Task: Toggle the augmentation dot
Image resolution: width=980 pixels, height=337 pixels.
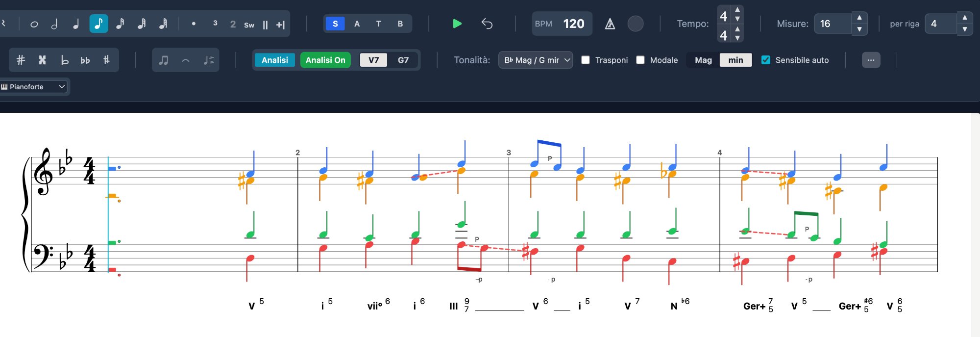Action: [194, 24]
